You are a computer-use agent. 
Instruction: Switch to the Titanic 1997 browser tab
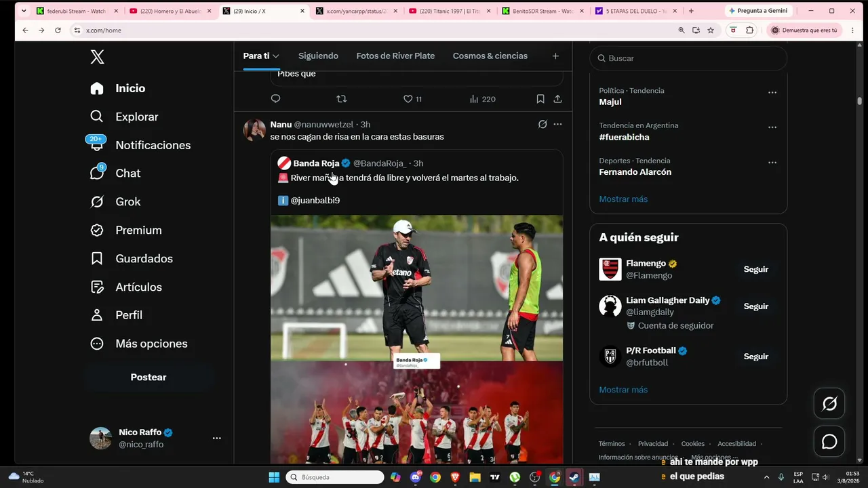(450, 11)
